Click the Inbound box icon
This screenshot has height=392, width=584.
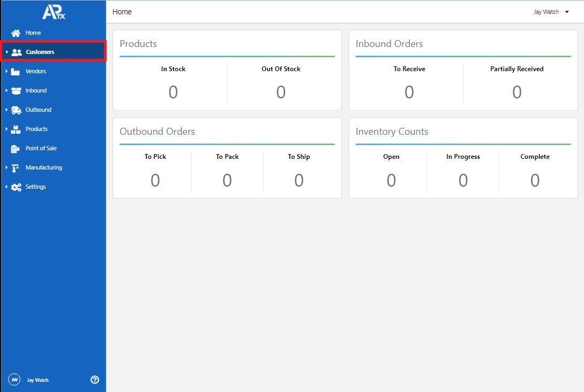(16, 91)
